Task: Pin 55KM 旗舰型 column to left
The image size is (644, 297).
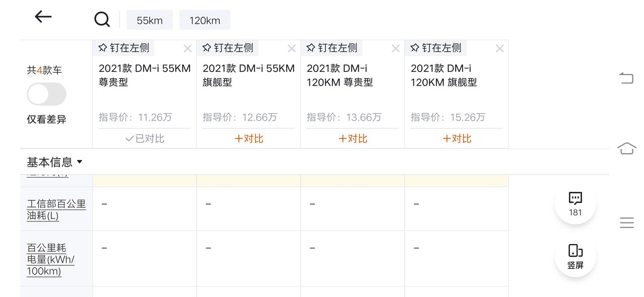Action: (x=228, y=48)
